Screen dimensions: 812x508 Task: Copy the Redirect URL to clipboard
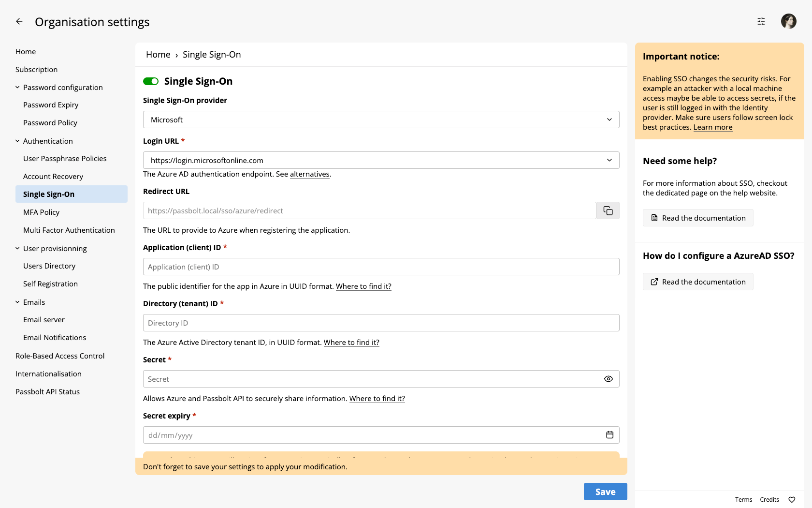point(608,210)
